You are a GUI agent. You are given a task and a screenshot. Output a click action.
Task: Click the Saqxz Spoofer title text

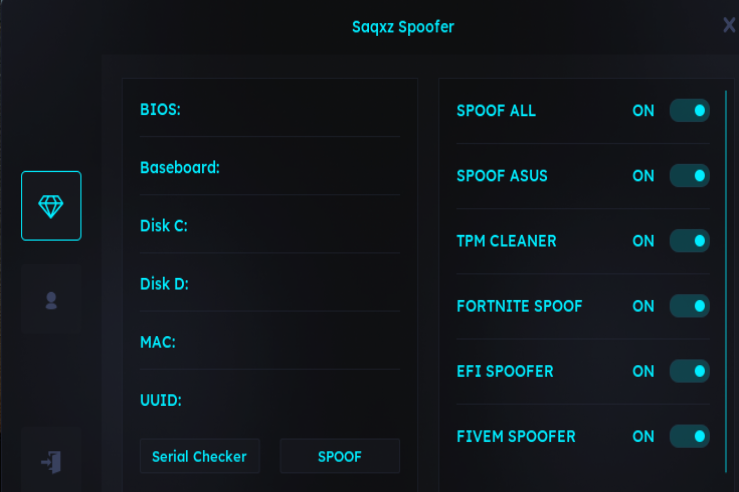pyautogui.click(x=403, y=27)
